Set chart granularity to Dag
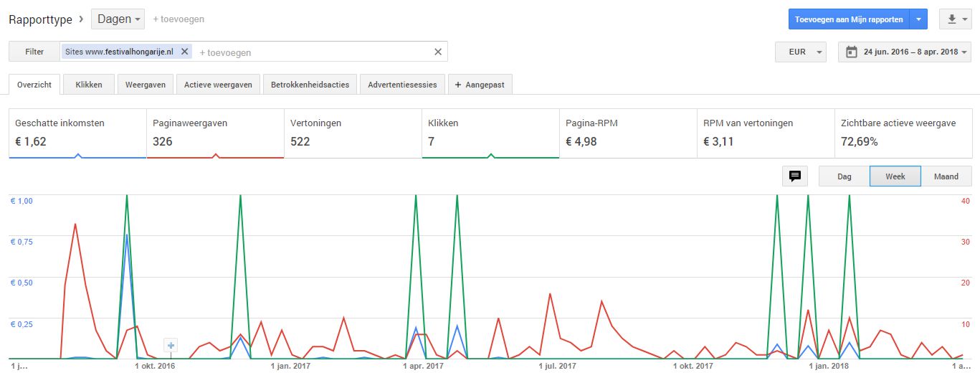980x373 pixels. coord(844,176)
